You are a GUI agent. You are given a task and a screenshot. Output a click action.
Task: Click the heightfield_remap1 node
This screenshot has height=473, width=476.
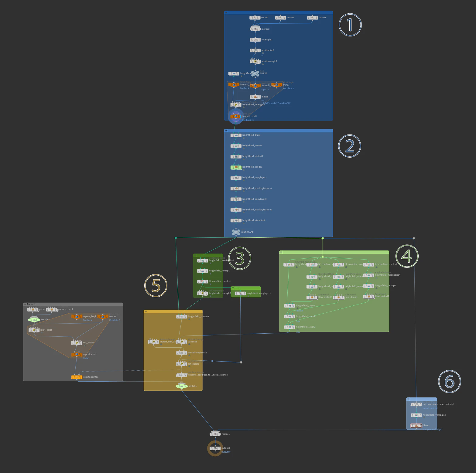point(203,271)
